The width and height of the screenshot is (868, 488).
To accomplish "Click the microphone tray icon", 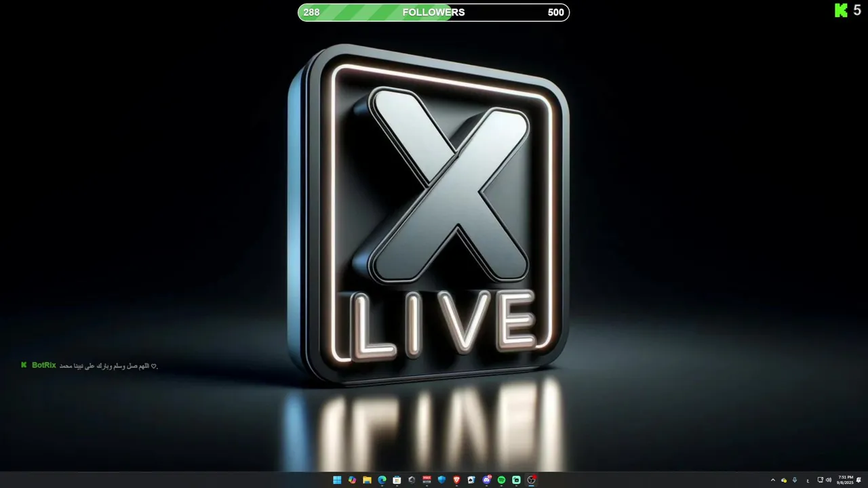I will 795,480.
